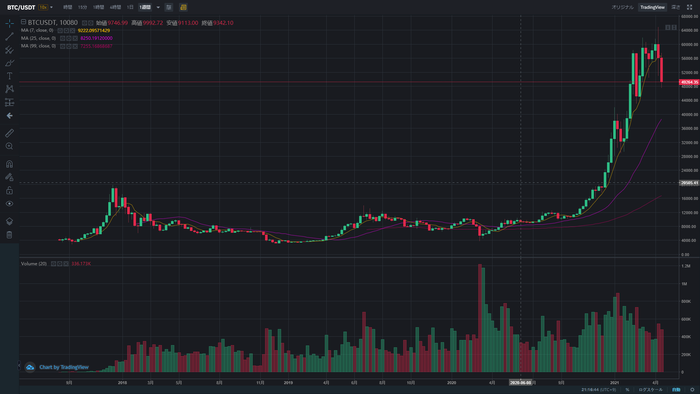Collapse the BTCUSDT legend expander
This screenshot has width=700, height=394.
click(23, 22)
